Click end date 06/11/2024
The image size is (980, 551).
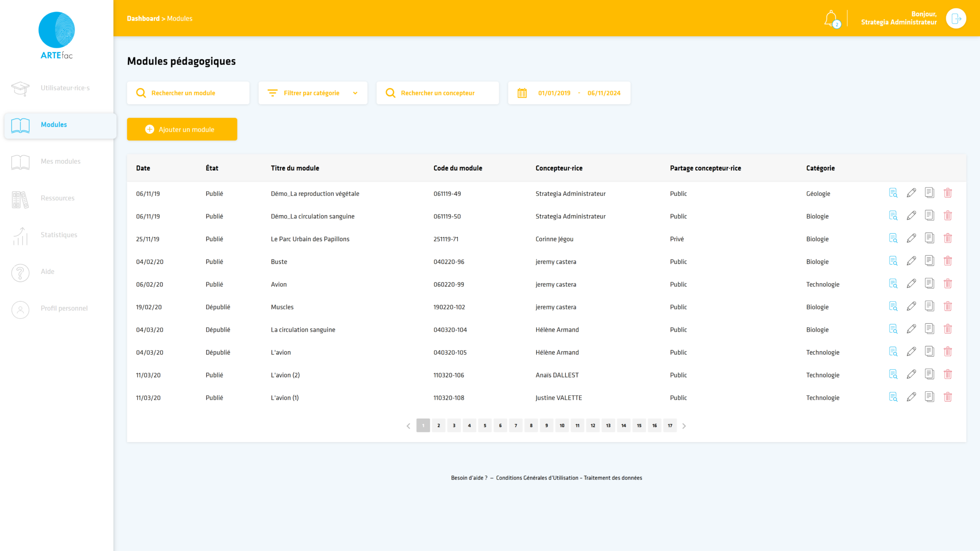pyautogui.click(x=604, y=93)
